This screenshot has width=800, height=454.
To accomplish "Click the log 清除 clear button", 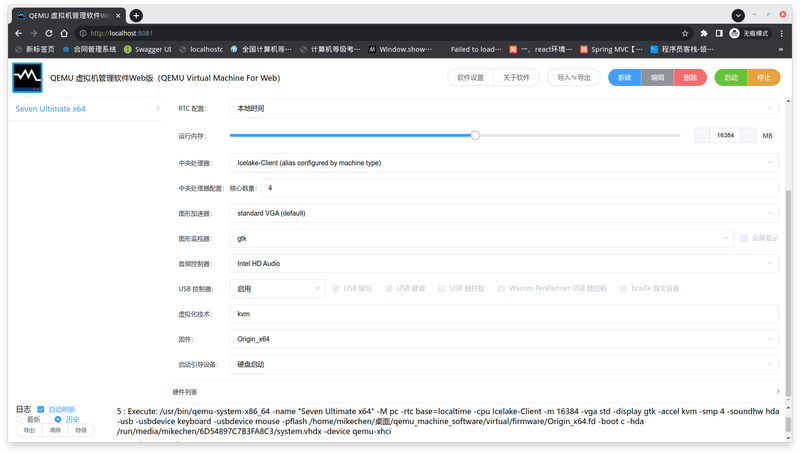I will 55,430.
